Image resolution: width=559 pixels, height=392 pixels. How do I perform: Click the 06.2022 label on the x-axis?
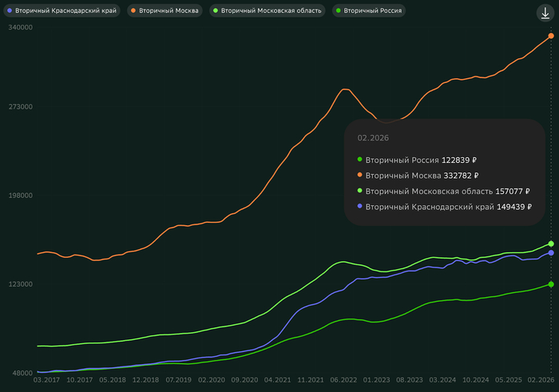pos(343,381)
